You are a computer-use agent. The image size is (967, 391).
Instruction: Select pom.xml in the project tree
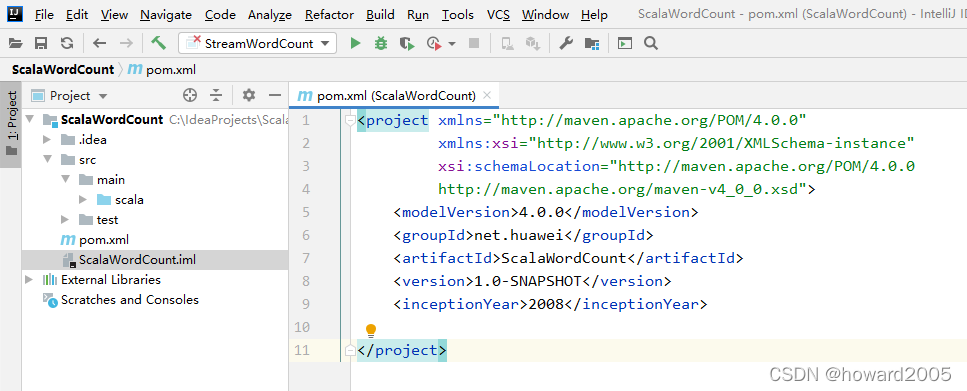click(94, 240)
